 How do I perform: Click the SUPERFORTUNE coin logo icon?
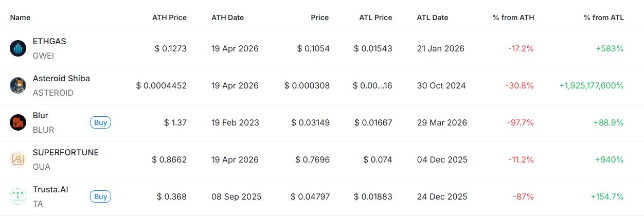pos(18,159)
